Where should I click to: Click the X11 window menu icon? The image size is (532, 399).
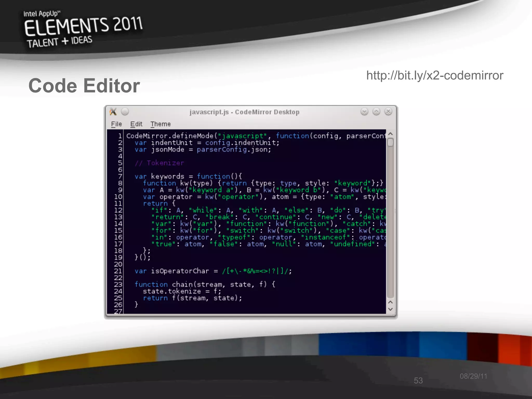pos(113,112)
